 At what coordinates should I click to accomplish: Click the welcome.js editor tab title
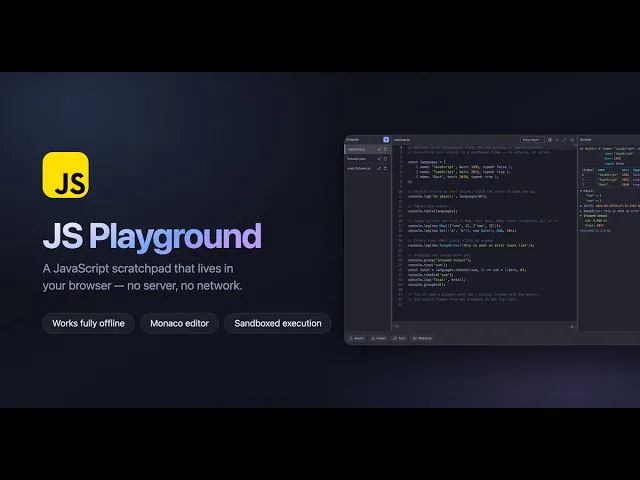click(402, 140)
